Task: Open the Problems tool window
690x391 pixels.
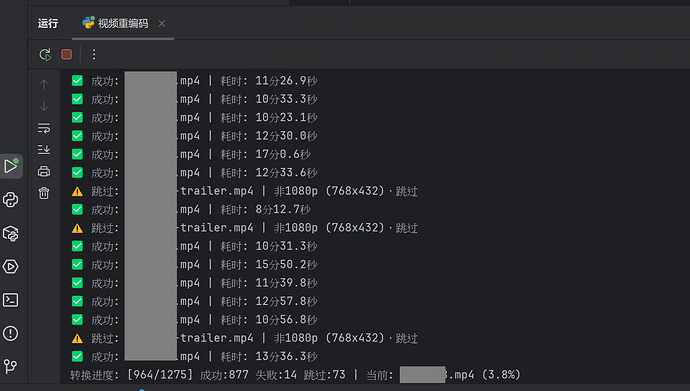Action: point(11,333)
